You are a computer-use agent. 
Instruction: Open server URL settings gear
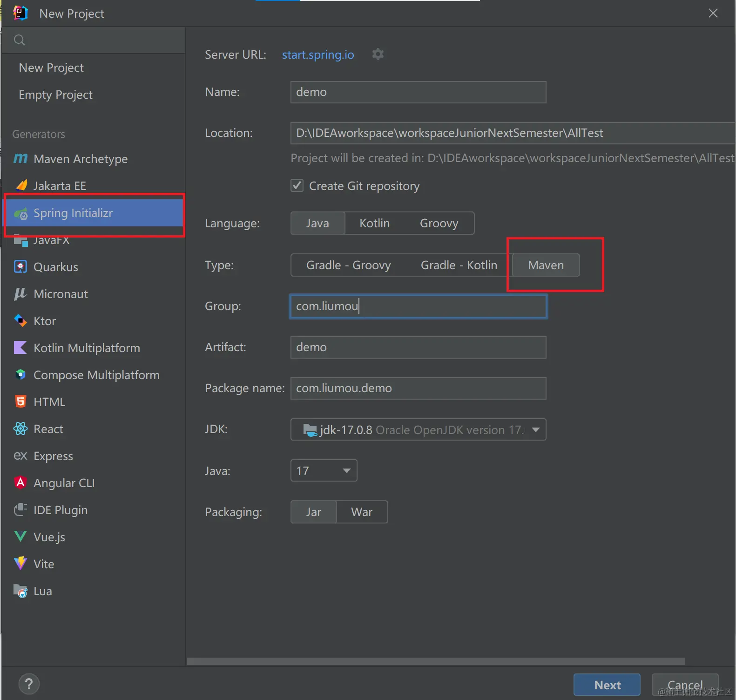[x=378, y=54]
